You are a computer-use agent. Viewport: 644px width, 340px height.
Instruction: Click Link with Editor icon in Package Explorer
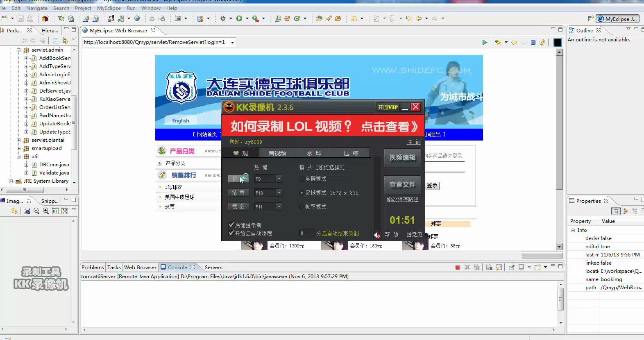click(65, 40)
